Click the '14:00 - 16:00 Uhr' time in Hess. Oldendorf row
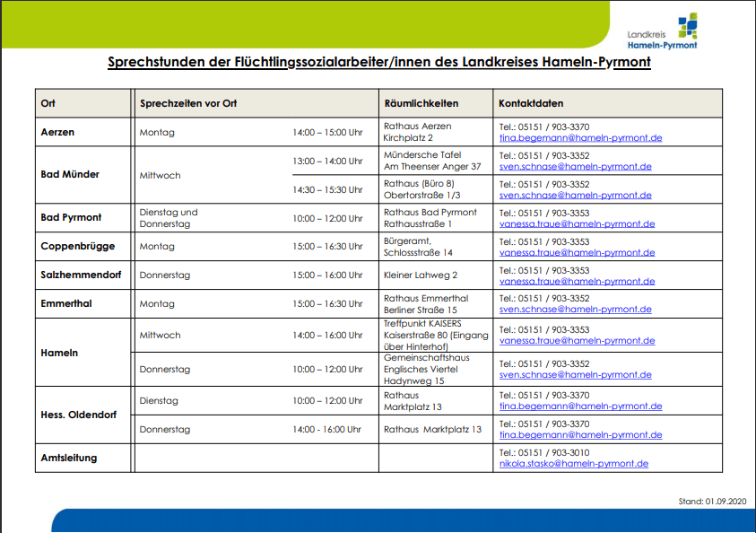756x533 pixels. tap(326, 429)
